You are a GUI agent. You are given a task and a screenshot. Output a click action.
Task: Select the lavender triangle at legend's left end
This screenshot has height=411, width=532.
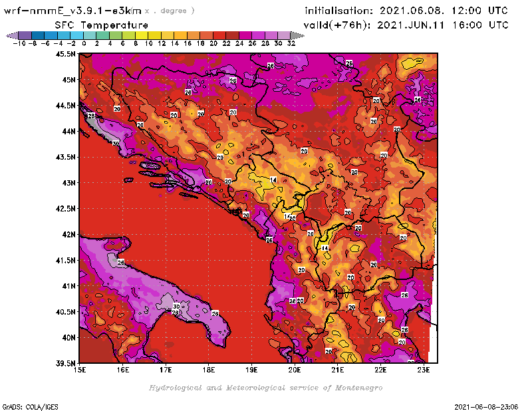pyautogui.click(x=12, y=35)
